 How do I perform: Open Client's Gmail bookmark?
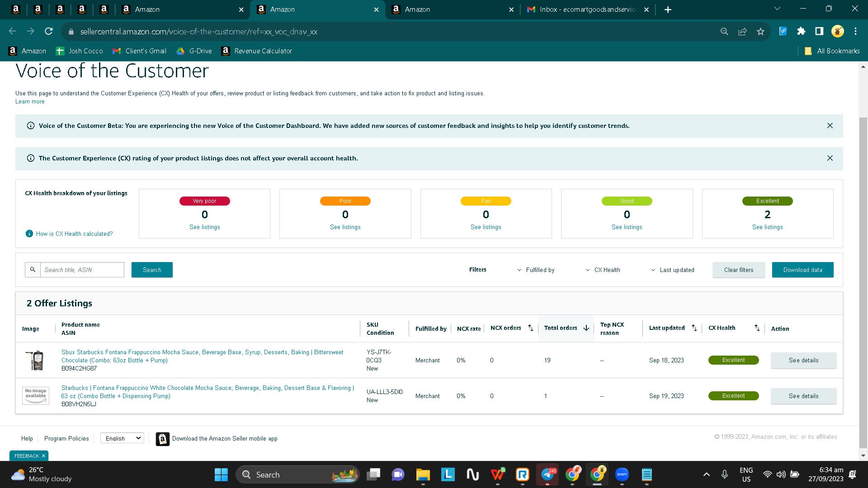pos(140,51)
